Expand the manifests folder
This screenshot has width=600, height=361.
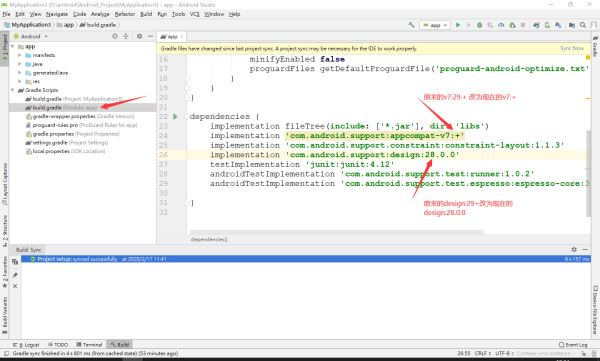tap(20, 55)
